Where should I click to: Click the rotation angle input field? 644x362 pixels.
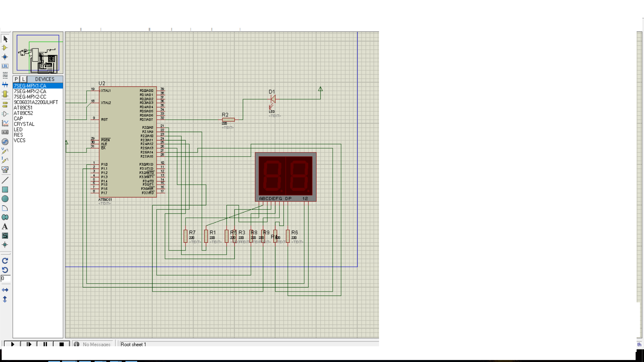(x=5, y=279)
